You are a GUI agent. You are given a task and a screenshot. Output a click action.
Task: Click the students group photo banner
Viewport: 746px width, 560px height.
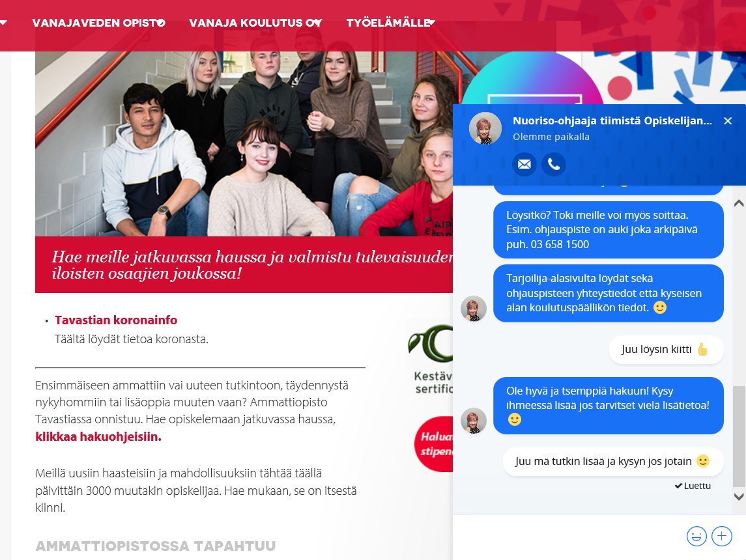[x=244, y=143]
